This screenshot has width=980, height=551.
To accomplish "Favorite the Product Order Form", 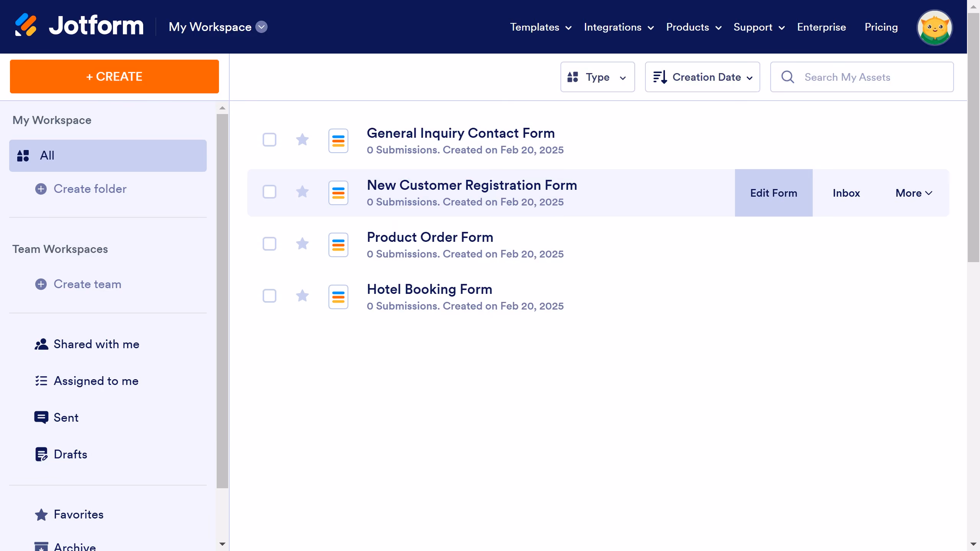I will 302,244.
